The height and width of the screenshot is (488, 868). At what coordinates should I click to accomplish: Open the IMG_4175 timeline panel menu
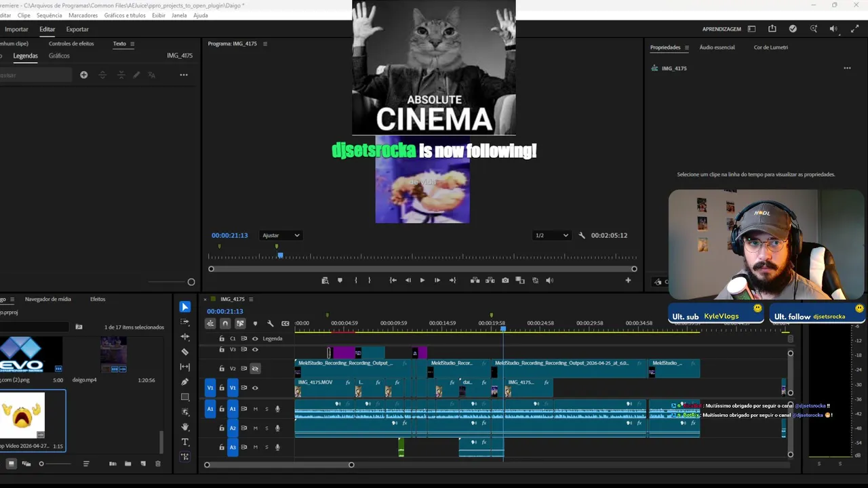click(x=251, y=299)
